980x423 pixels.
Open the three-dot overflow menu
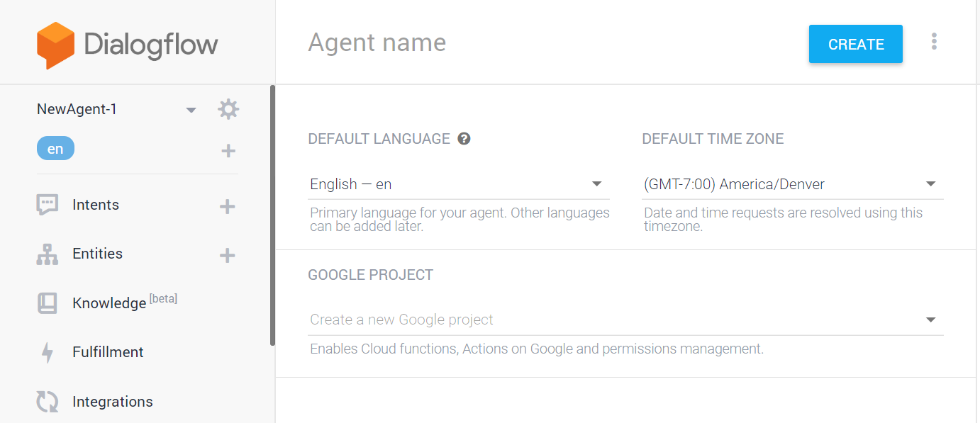pyautogui.click(x=935, y=41)
